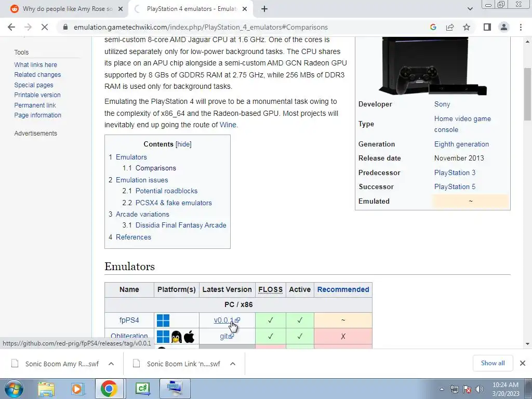Click the PlayStation 4 console image
The image size is (532, 399).
433,66
